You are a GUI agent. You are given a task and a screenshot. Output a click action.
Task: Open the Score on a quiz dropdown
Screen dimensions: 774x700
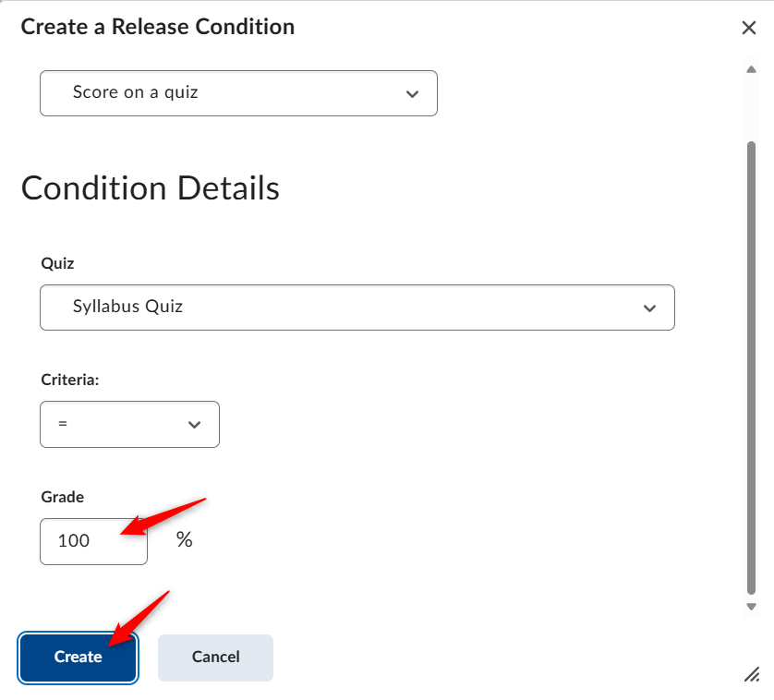[238, 93]
